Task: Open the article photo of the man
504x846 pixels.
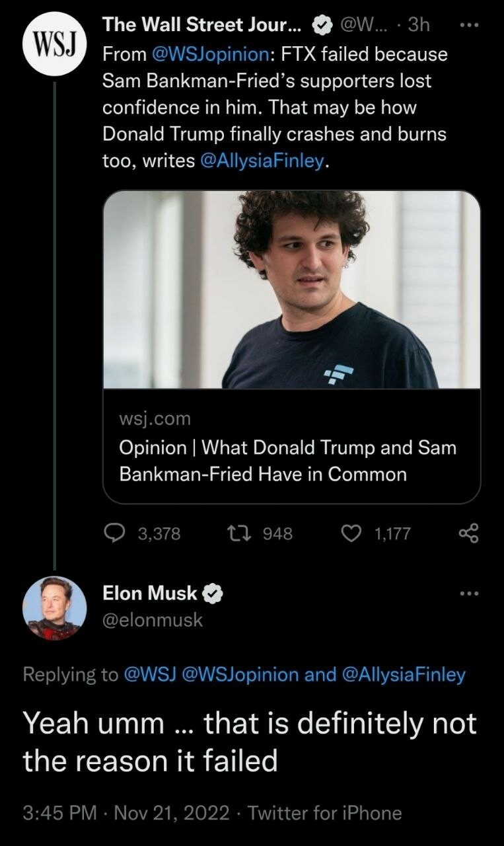Action: click(291, 289)
